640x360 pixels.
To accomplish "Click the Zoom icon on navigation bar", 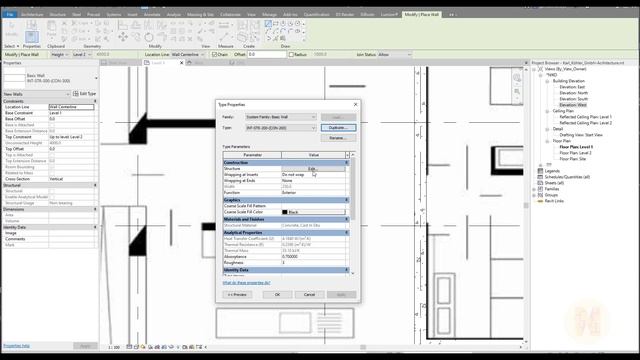I will click(517, 91).
